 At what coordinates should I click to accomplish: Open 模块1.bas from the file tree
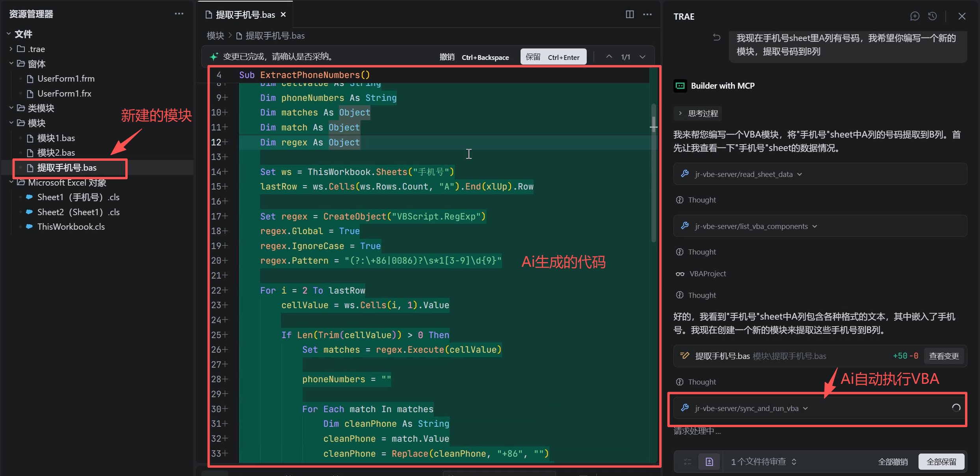click(56, 138)
